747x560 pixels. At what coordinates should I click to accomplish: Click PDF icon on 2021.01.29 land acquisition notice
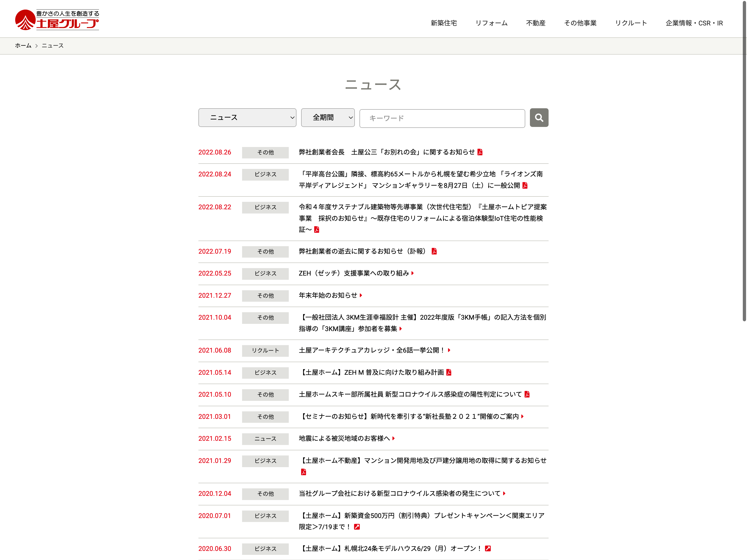tap(303, 472)
